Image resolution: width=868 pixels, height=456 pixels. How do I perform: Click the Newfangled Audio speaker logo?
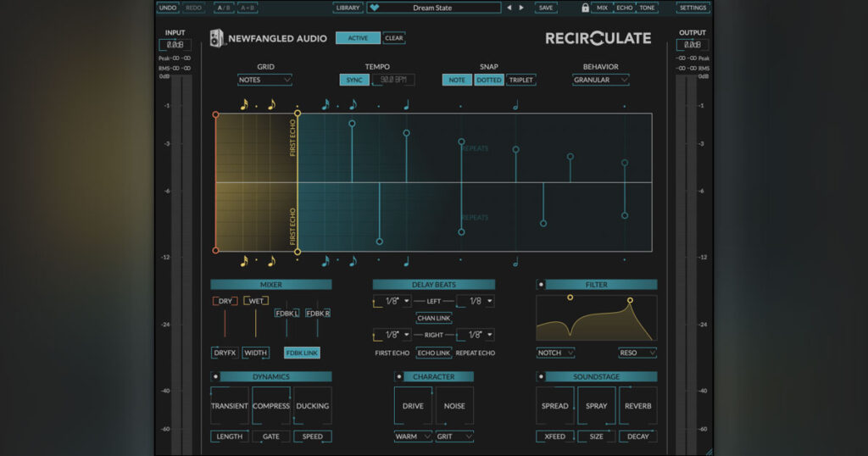(216, 38)
